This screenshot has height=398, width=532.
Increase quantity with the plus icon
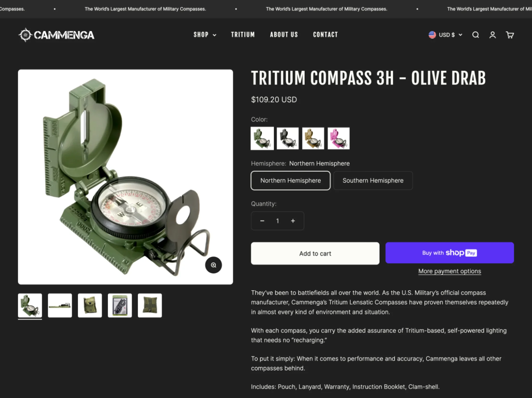[293, 221]
